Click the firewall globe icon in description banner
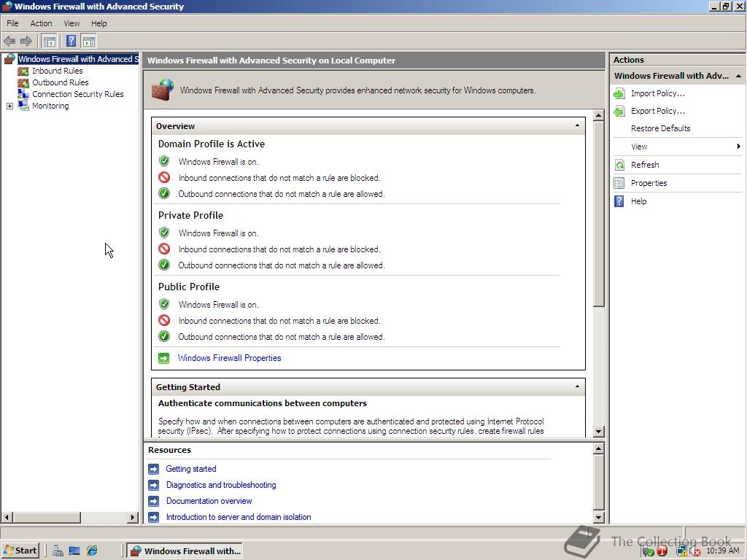Image resolution: width=747 pixels, height=560 pixels. coord(163,90)
